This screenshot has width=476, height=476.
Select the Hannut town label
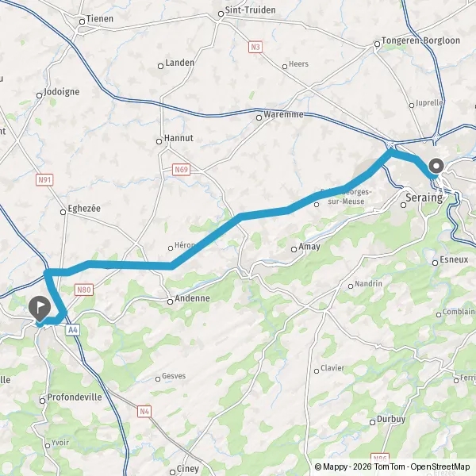click(x=178, y=138)
